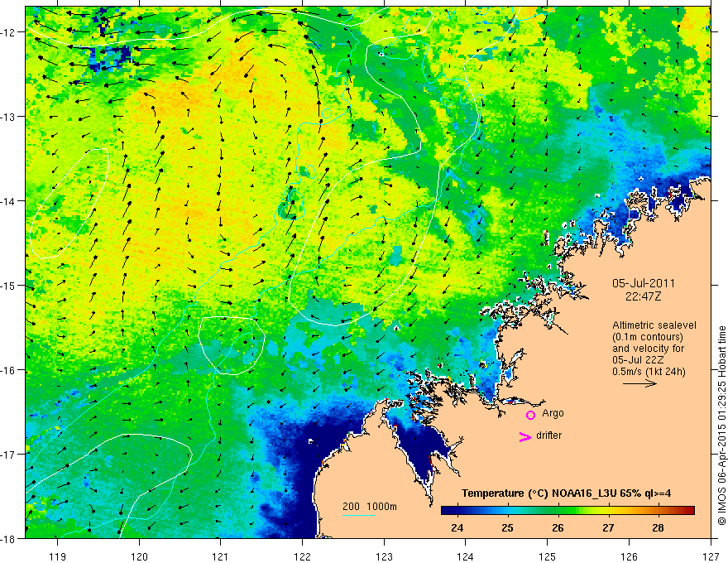Click the 0.5m/s velocity scale arrow

[639, 383]
